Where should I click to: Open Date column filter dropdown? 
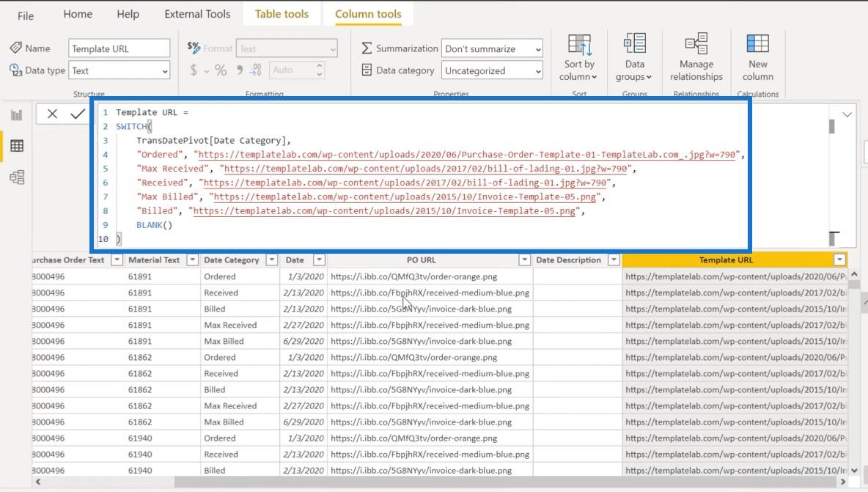click(x=320, y=260)
